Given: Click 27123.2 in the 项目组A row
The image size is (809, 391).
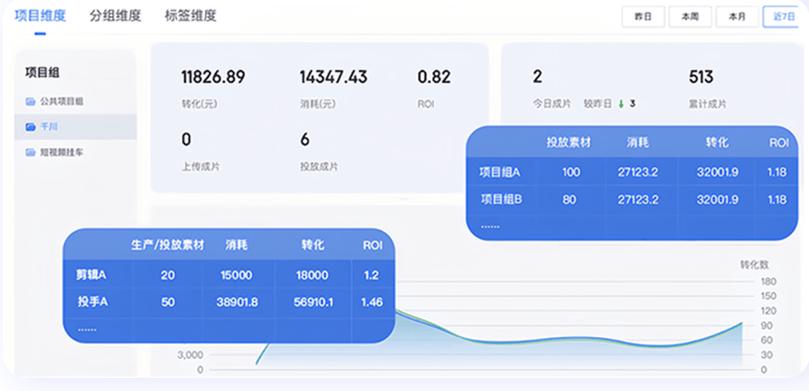Looking at the screenshot, I should (638, 172).
